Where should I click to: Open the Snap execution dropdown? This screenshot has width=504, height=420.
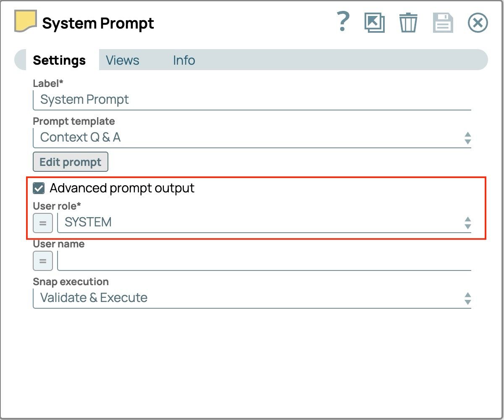(x=252, y=298)
